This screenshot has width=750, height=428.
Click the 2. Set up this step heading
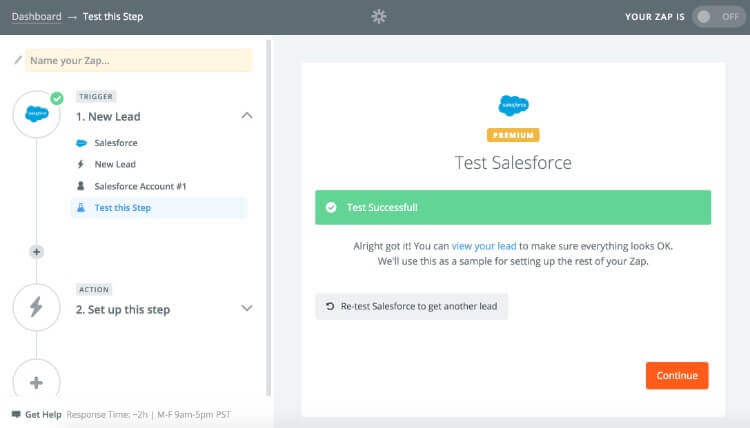(x=123, y=310)
